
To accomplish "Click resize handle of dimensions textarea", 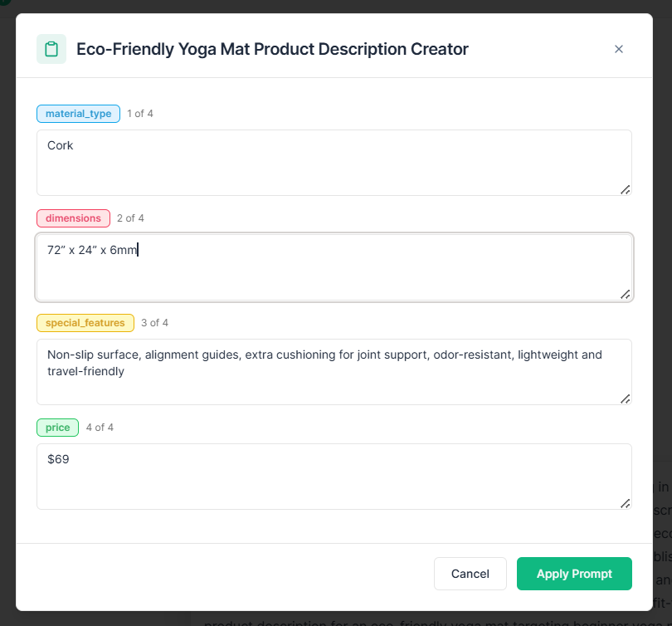I will 626,294.
